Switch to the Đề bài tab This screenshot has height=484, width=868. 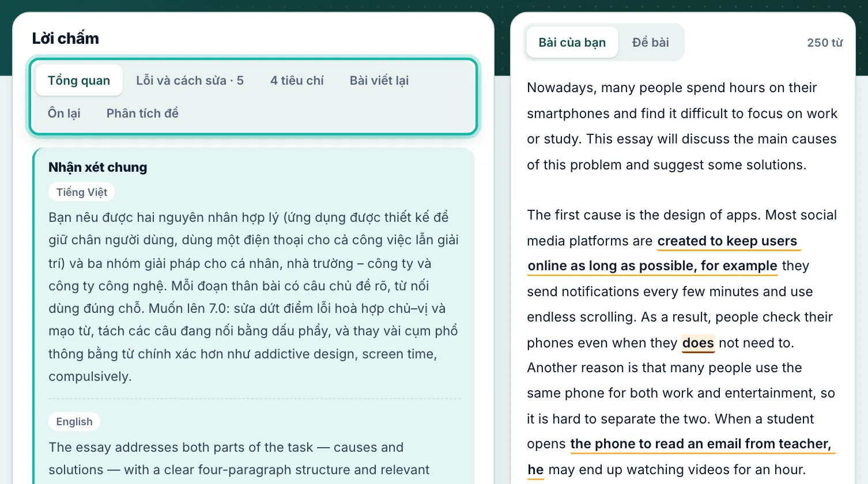click(x=650, y=42)
